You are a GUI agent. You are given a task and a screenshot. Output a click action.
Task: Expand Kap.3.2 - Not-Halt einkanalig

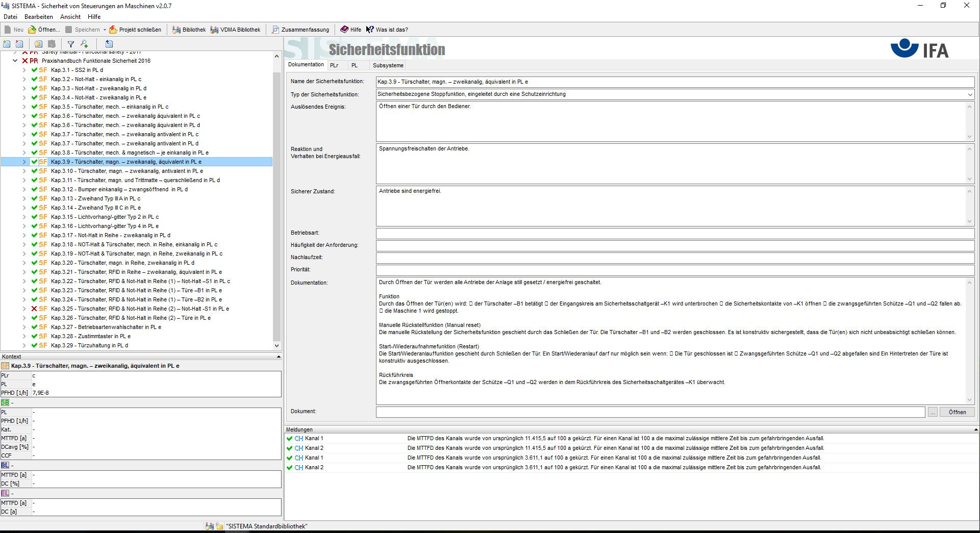[24, 79]
